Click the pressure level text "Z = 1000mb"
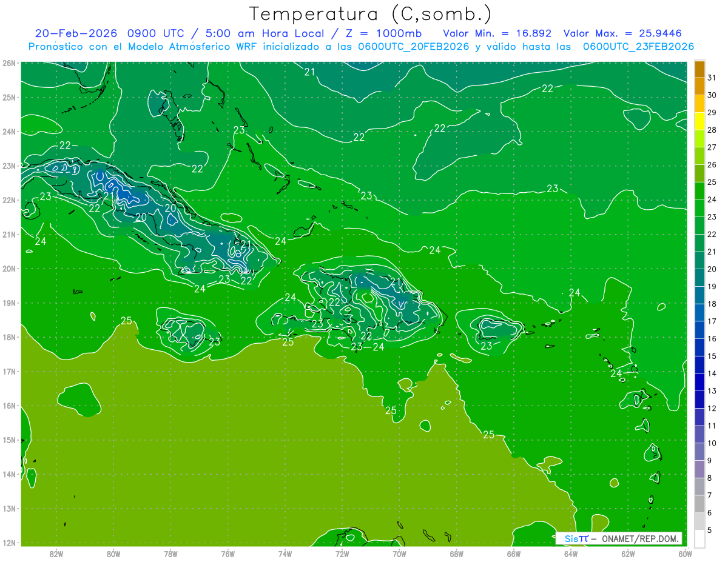The image size is (728, 562). pos(383,33)
